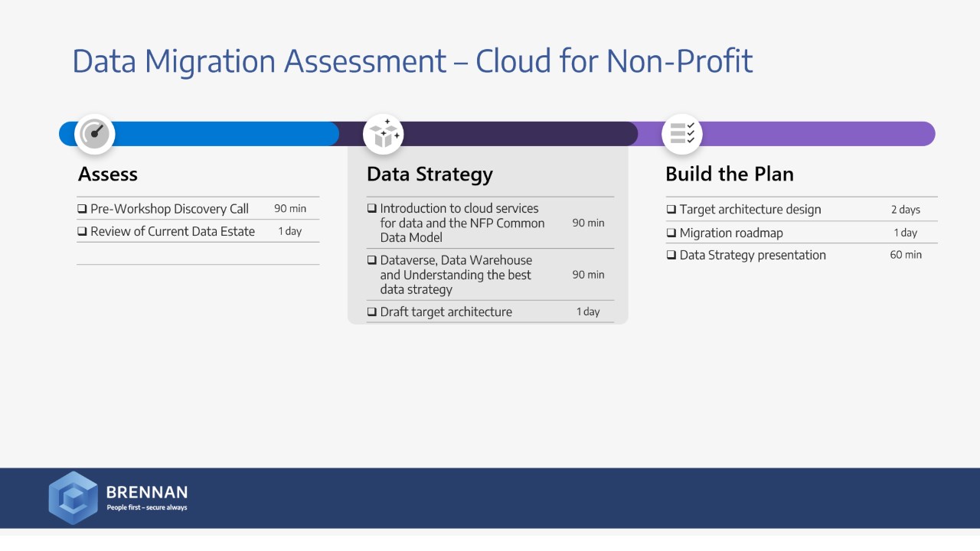Select the Assess heading
The image size is (980, 551).
coord(108,174)
